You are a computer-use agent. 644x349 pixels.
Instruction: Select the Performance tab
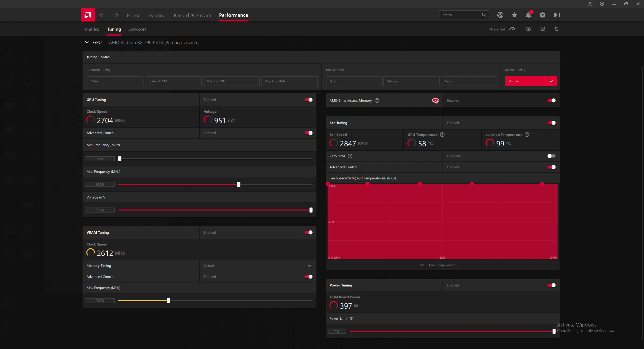(233, 15)
